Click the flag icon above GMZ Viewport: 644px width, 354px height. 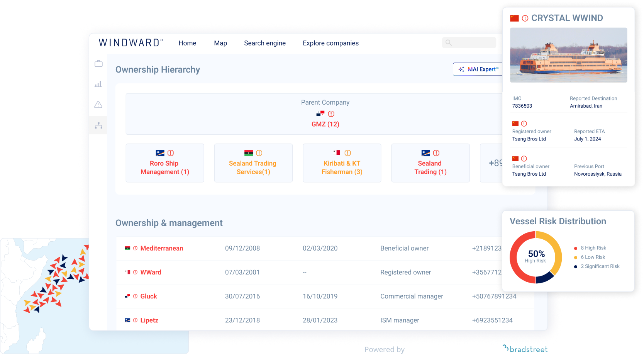320,114
